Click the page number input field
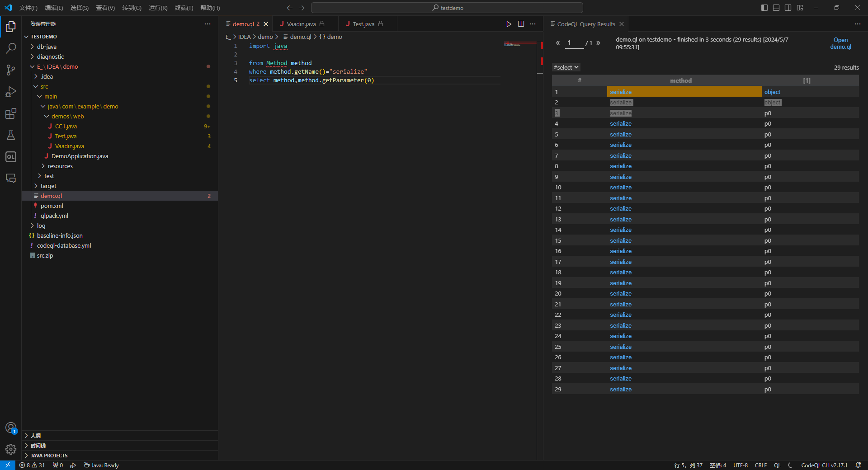868x470 pixels. coord(575,43)
